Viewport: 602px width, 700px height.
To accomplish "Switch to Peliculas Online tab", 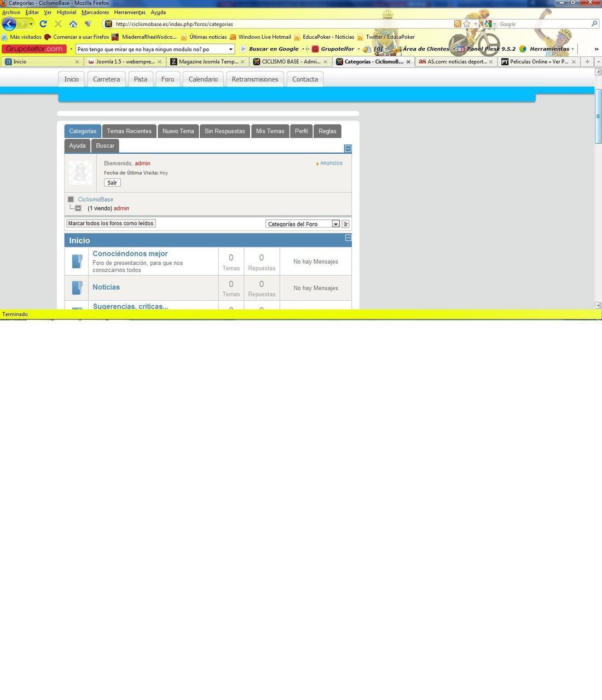I will click(x=539, y=62).
